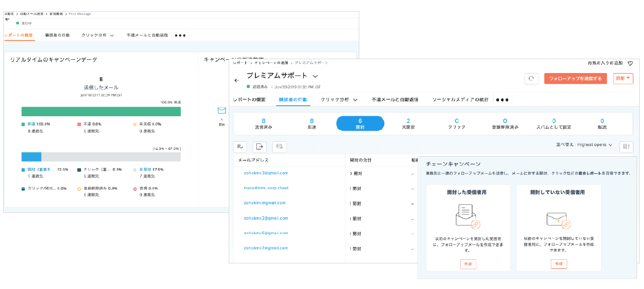Click the 開封 12.5% legend link
This screenshot has width=644, height=289.
49,170
